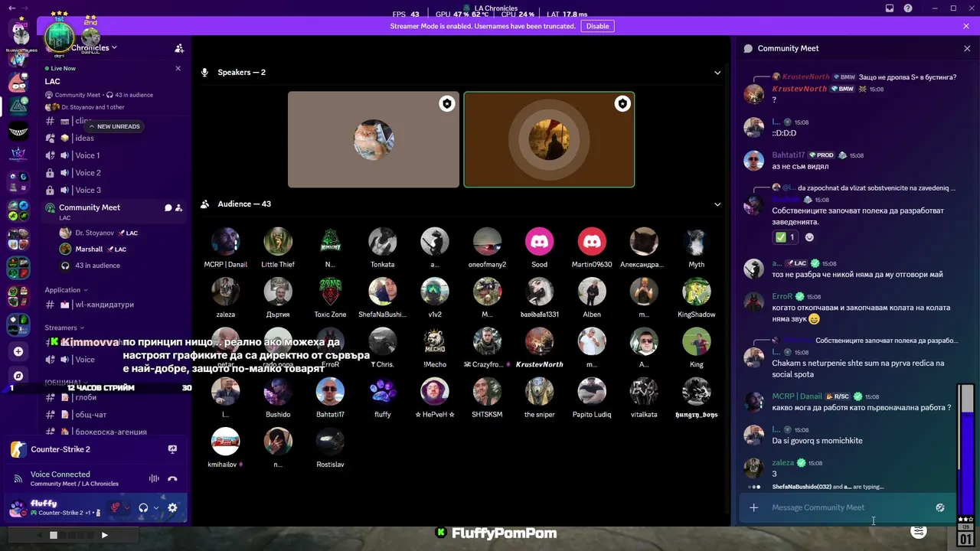Open the Inbox icon in the title bar

click(890, 8)
